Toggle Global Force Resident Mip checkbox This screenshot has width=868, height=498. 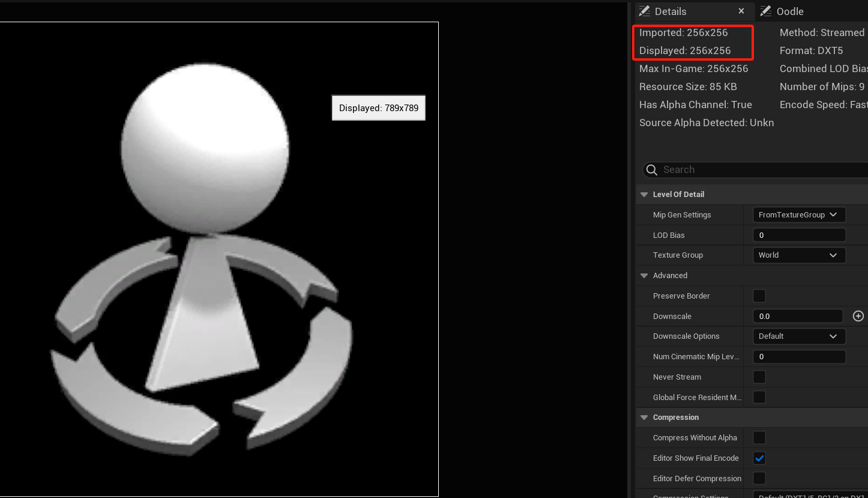[x=759, y=397]
